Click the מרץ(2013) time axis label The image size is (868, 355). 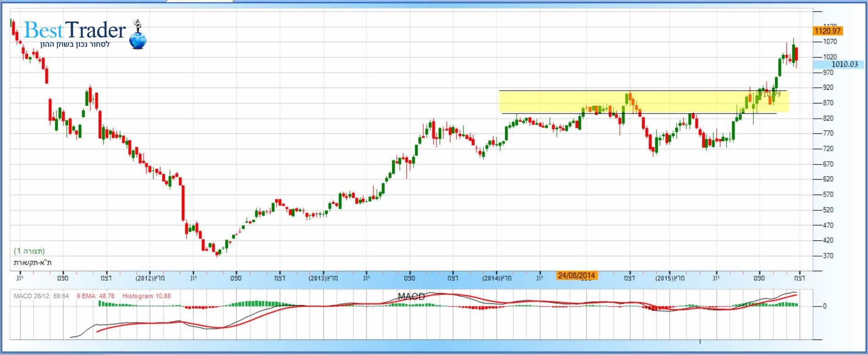323,278
